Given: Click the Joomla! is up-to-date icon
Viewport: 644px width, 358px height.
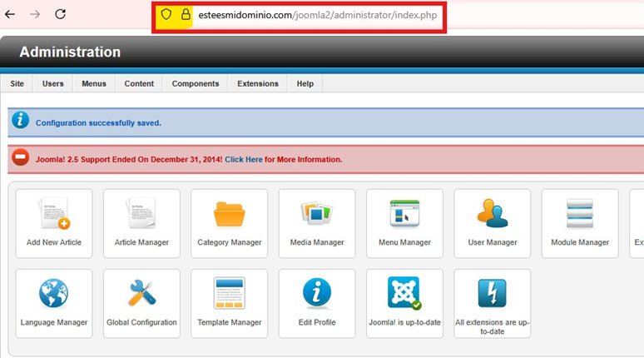Looking at the screenshot, I should click(404, 293).
